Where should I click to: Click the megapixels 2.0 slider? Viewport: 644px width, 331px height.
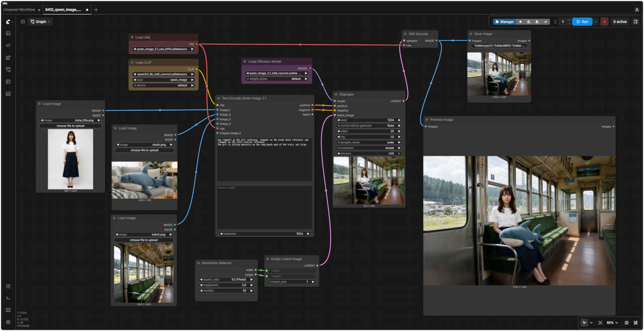[226, 285]
